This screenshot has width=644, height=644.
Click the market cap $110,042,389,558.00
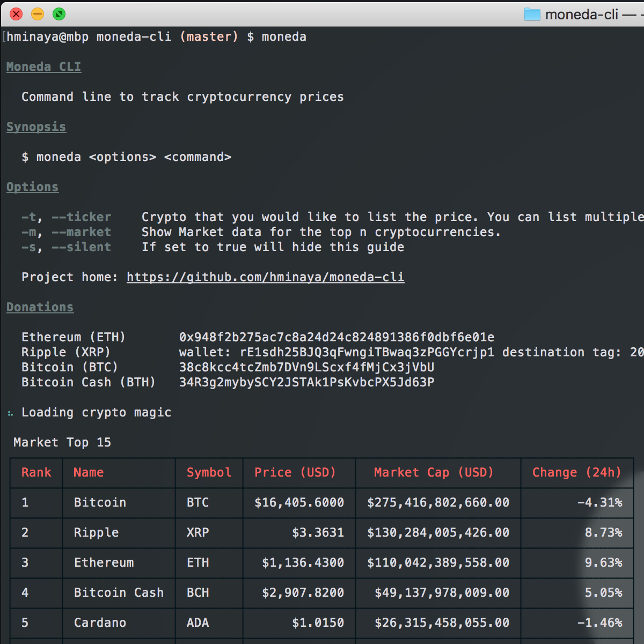pos(438,562)
